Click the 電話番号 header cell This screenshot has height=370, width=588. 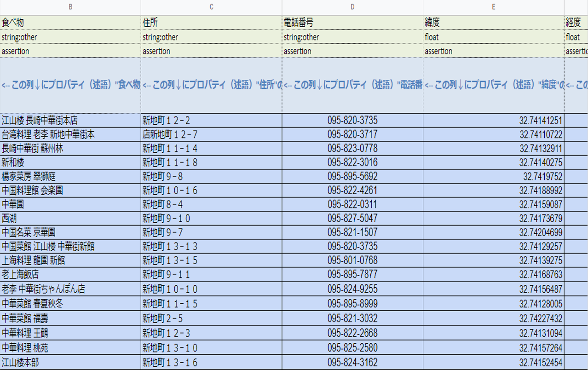352,23
